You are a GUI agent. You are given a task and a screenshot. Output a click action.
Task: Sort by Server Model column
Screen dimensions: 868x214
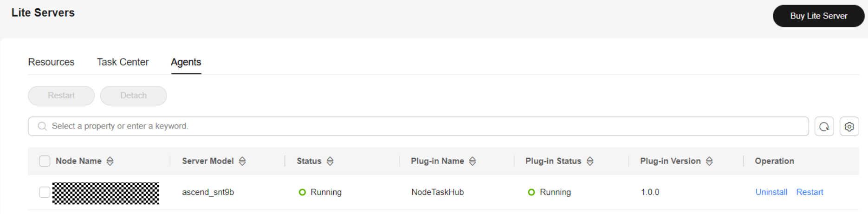(242, 161)
